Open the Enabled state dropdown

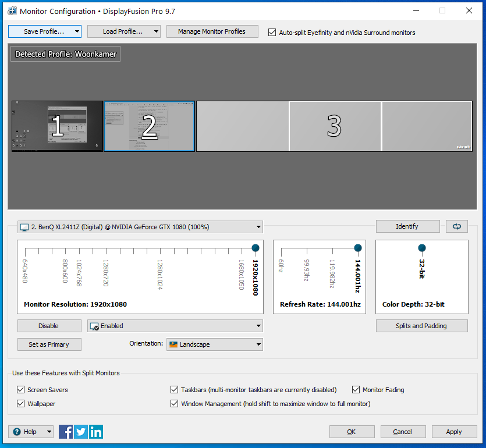(x=175, y=326)
